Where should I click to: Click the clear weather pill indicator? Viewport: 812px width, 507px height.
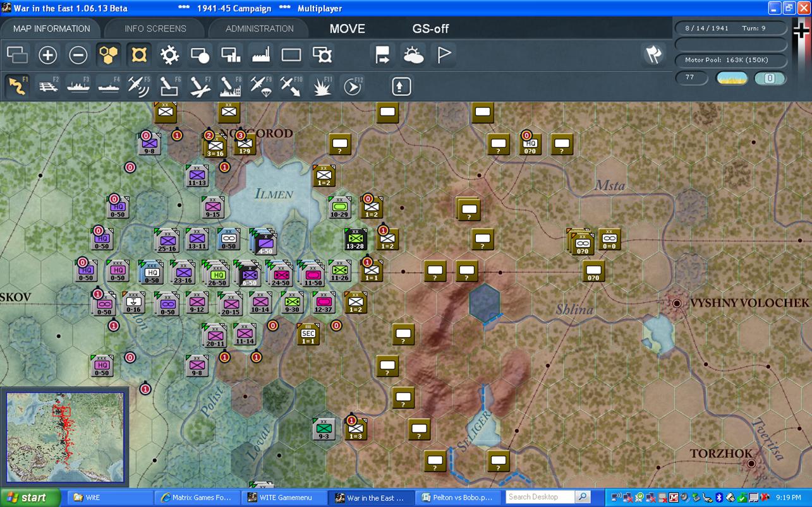point(732,78)
